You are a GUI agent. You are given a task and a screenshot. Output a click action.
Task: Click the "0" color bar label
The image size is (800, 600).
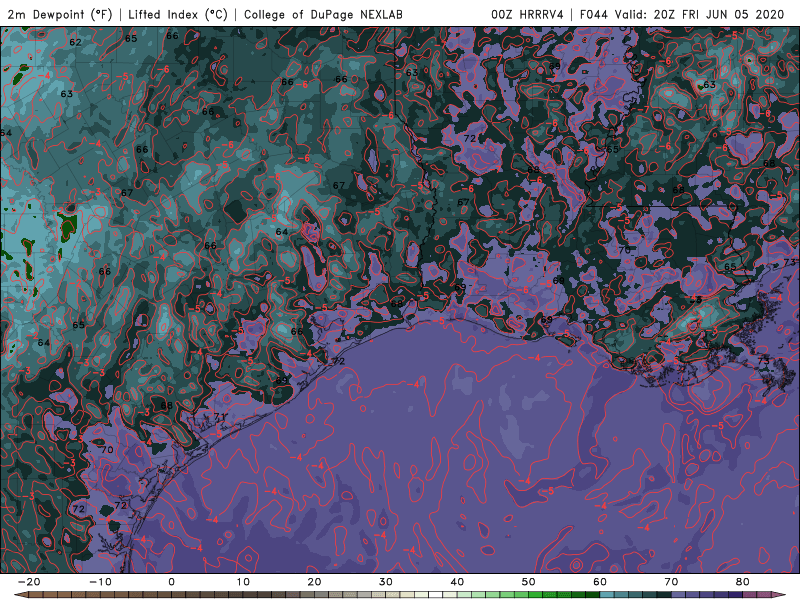coord(171,582)
